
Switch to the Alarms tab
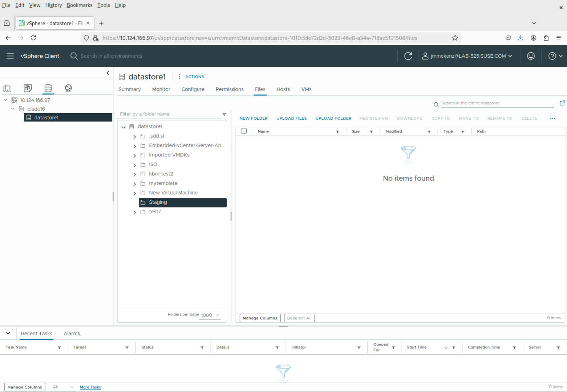point(72,334)
